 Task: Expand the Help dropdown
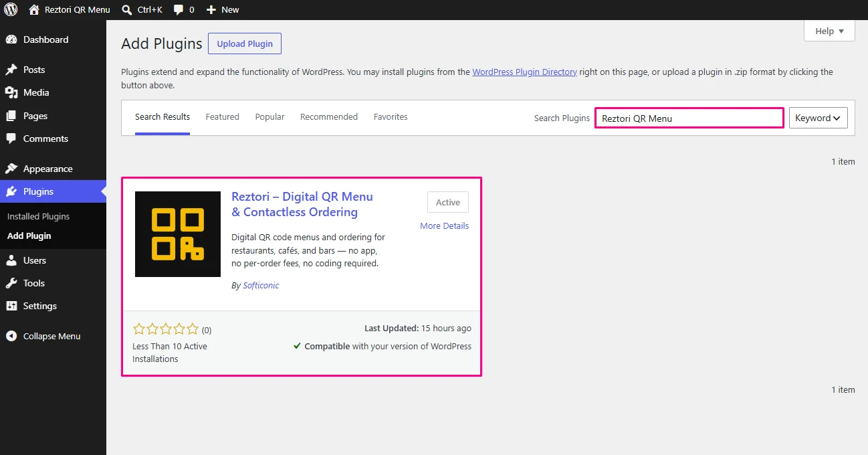[829, 31]
